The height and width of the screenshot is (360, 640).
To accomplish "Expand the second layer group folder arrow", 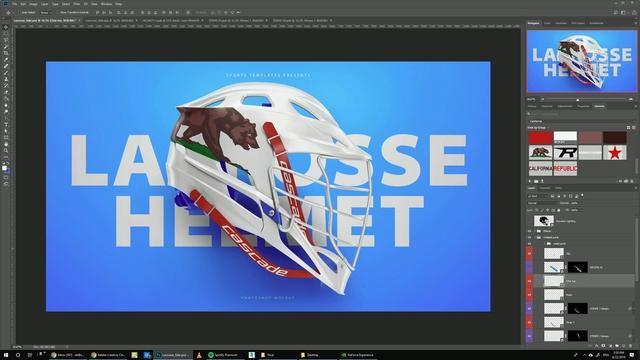I will (535, 237).
